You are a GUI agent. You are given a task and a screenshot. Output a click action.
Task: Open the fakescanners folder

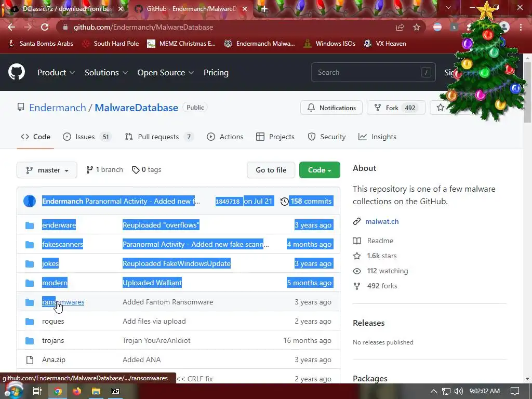(62, 244)
